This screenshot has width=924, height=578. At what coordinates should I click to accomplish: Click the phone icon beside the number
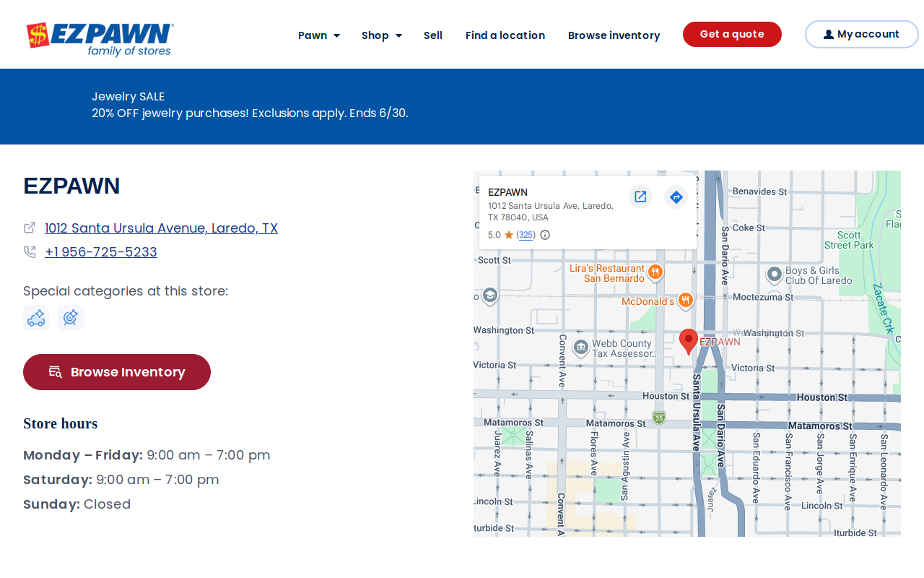click(x=30, y=251)
